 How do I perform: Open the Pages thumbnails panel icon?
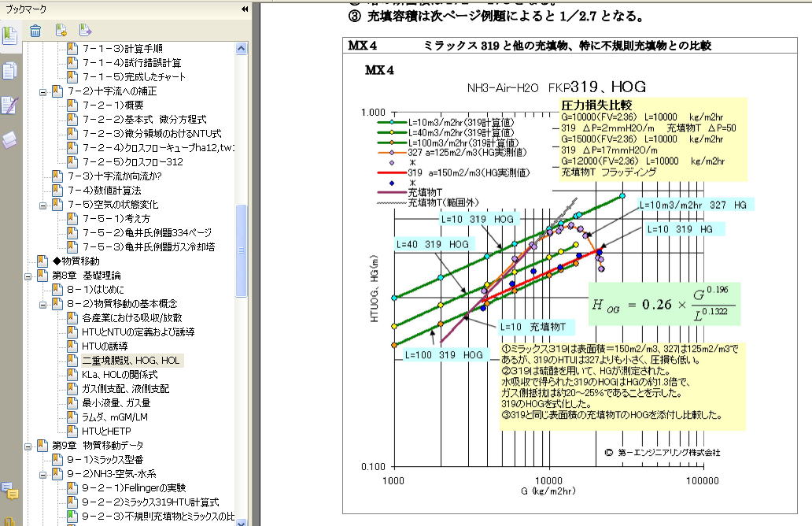(10, 71)
